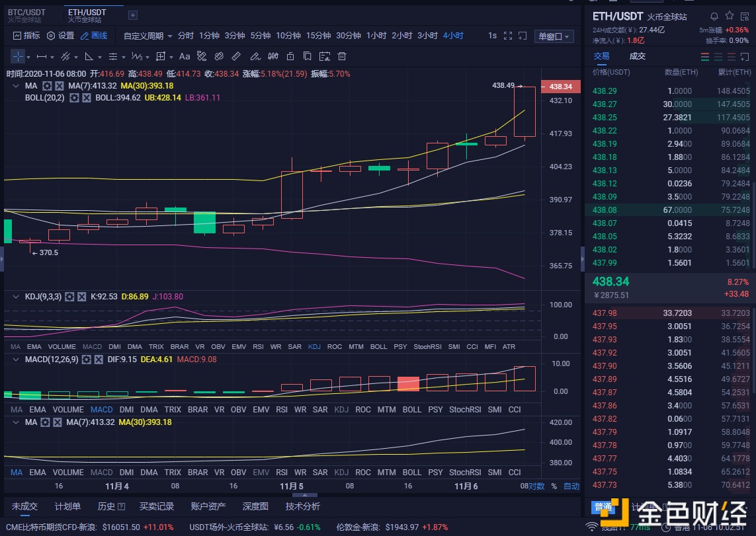Image resolution: width=756 pixels, height=536 pixels.
Task: Select ATR in the KDJ panel indicator row
Action: tap(509, 347)
